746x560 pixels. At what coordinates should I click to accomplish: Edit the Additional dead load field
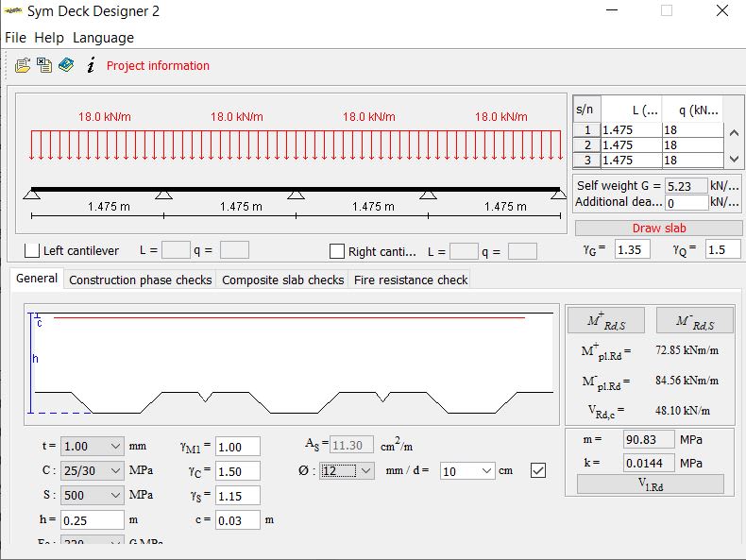coord(687,203)
